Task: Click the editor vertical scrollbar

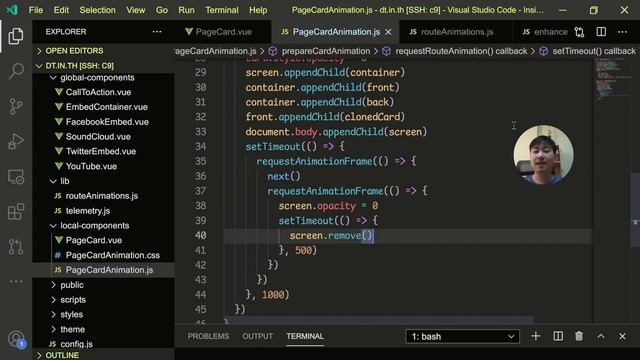Action: click(x=635, y=210)
